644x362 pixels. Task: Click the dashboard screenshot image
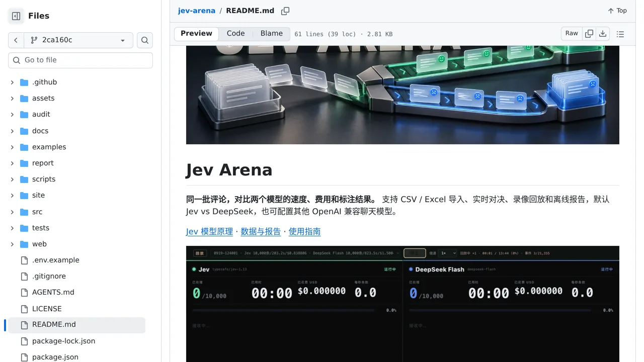point(403,304)
